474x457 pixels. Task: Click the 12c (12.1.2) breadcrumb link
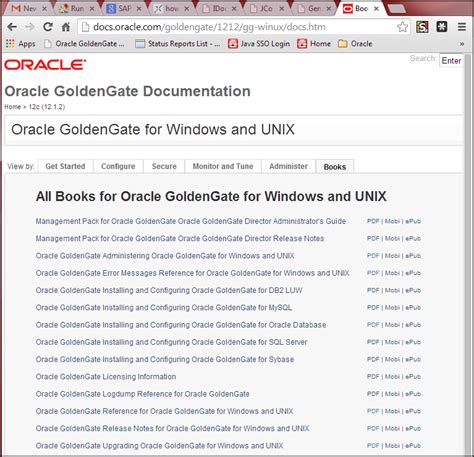click(47, 107)
